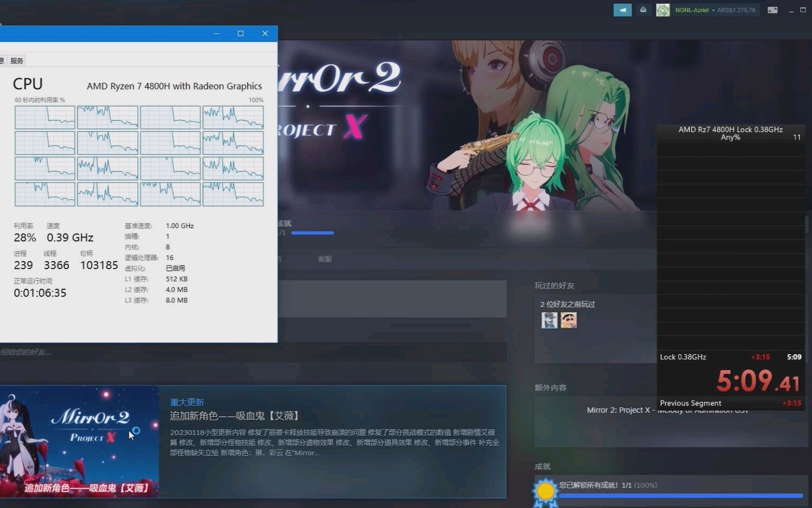The height and width of the screenshot is (508, 812).
Task: Click the 您已解锁所有成就! 1/1 text
Action: [595, 485]
